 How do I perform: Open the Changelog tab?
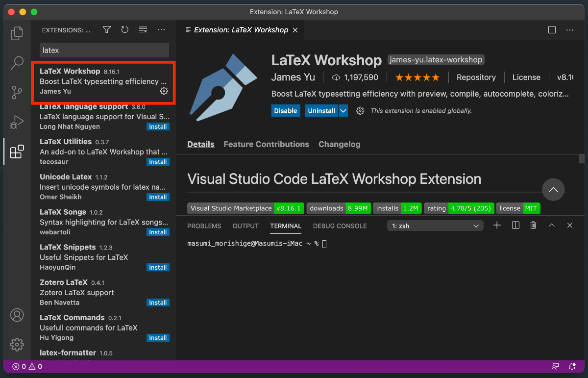pos(340,144)
